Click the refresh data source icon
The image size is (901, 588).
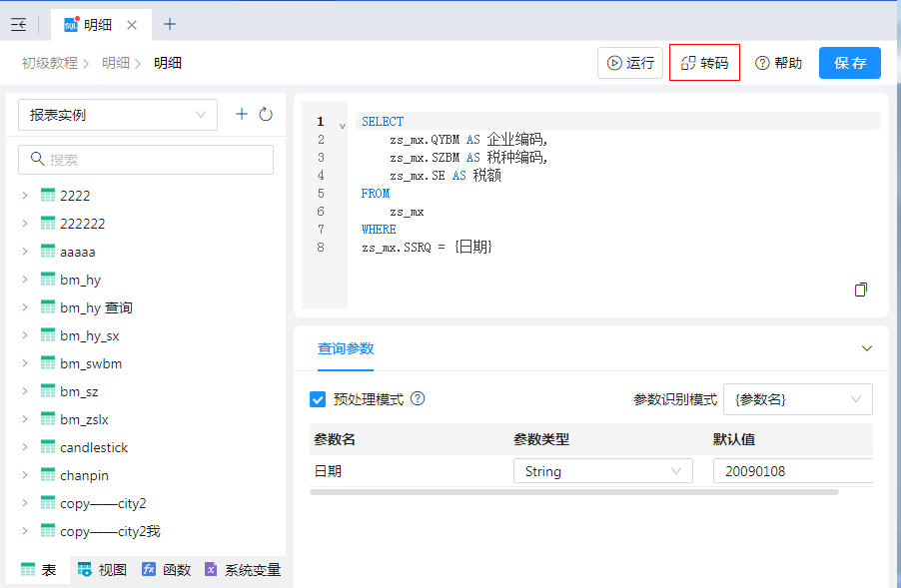pos(266,115)
